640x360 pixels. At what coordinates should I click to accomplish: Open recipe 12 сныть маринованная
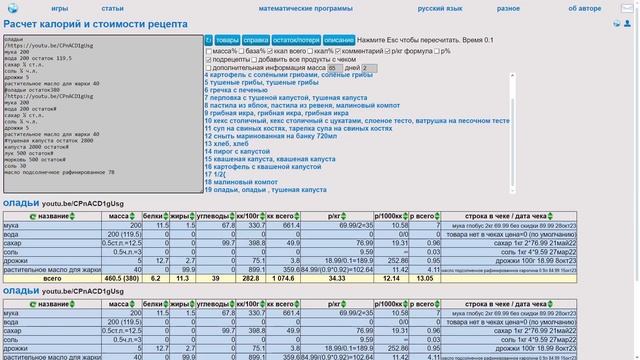[271, 136]
